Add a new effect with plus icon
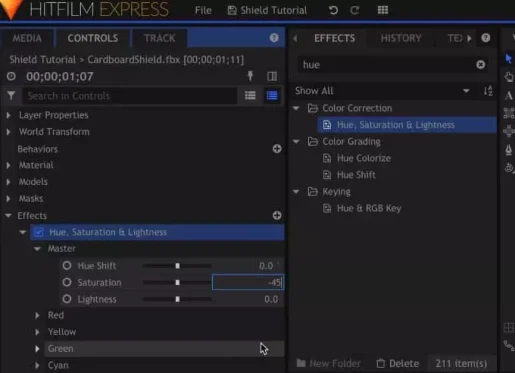Image resolution: width=515 pixels, height=373 pixels. pos(277,215)
